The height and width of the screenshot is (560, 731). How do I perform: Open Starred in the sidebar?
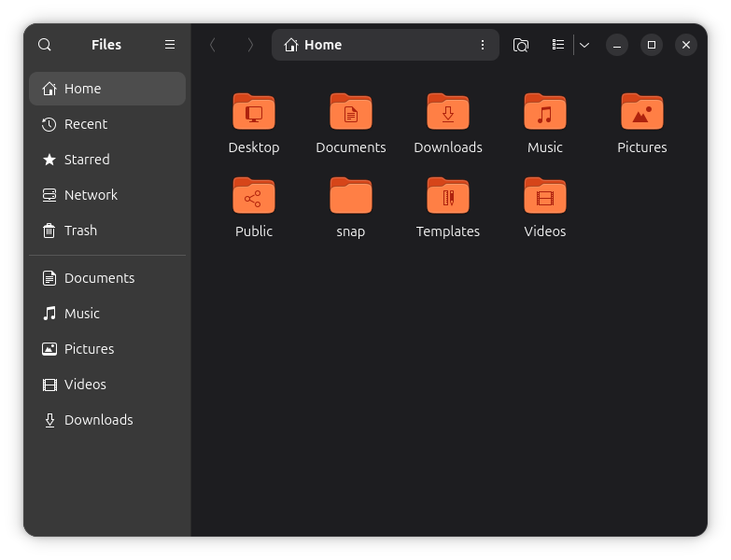107,160
